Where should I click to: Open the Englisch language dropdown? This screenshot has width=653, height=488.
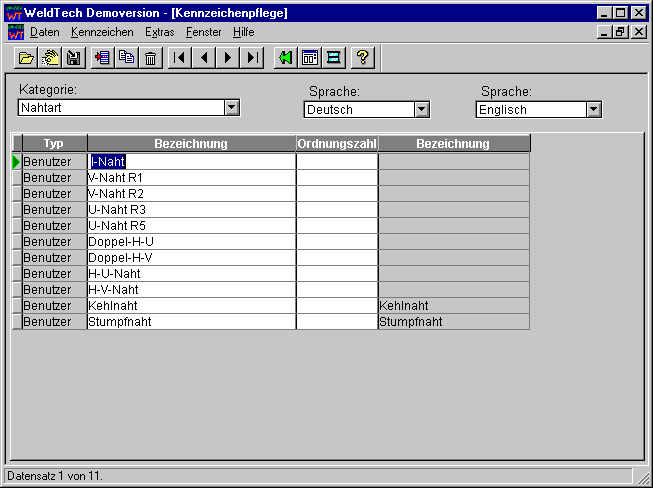[593, 109]
